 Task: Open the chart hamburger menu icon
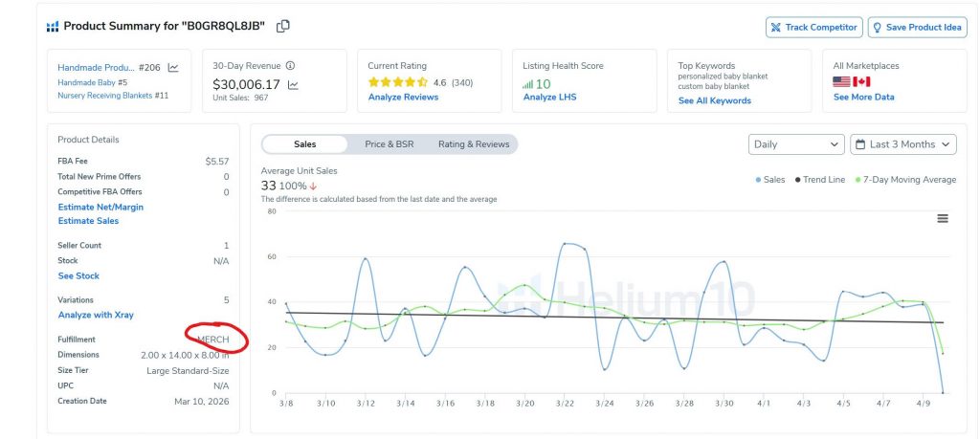click(942, 218)
